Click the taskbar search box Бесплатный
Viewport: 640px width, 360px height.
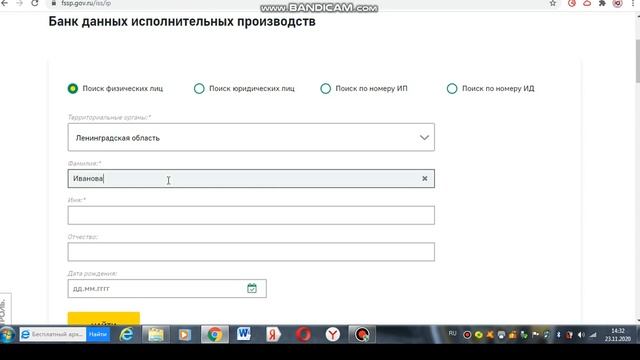pos(53,334)
